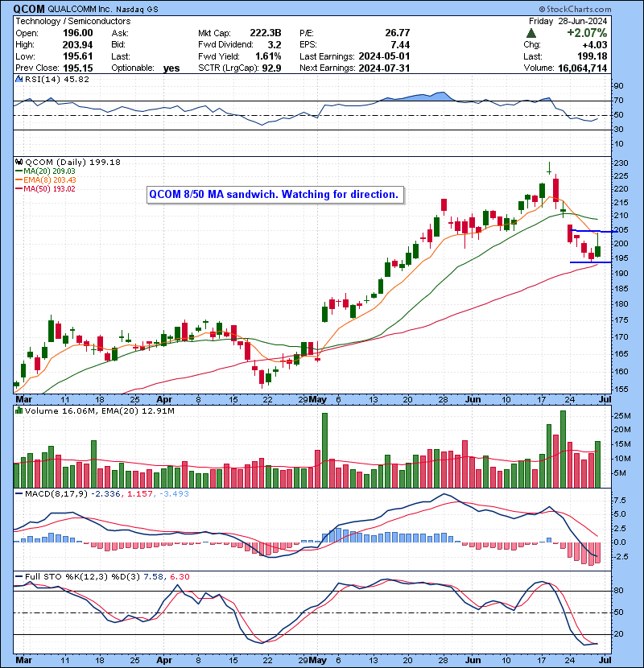Viewport: 644px width, 668px height.
Task: Click the May label on the price date axis
Action: (x=320, y=398)
